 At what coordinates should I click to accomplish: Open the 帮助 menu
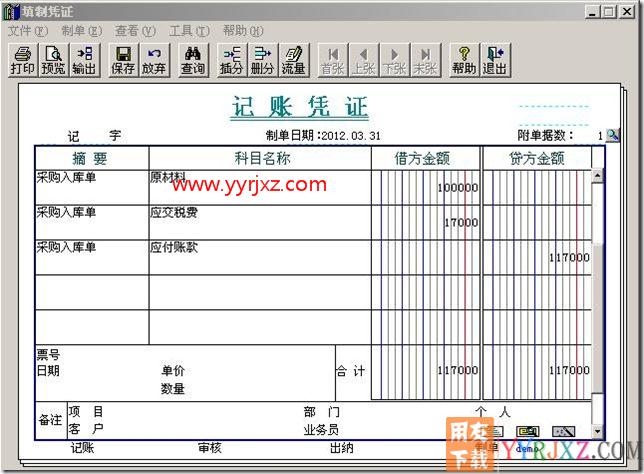[x=243, y=31]
